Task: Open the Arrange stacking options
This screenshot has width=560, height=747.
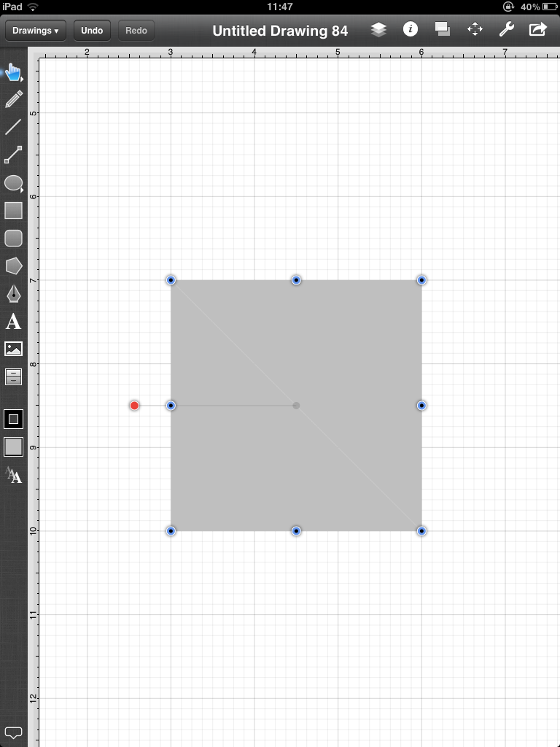Action: coord(443,29)
